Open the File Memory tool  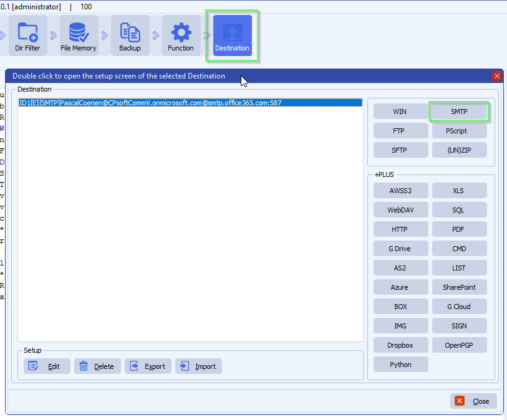77,36
